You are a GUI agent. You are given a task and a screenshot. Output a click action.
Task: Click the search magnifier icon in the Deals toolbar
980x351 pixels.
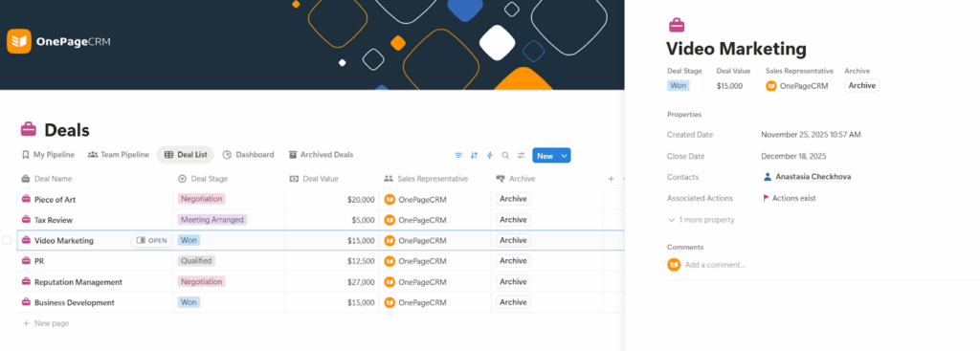click(x=505, y=156)
